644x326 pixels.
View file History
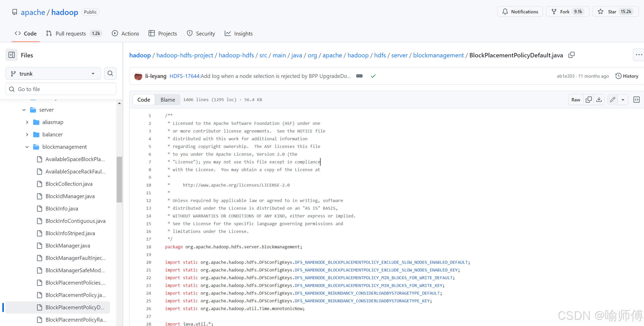(627, 76)
